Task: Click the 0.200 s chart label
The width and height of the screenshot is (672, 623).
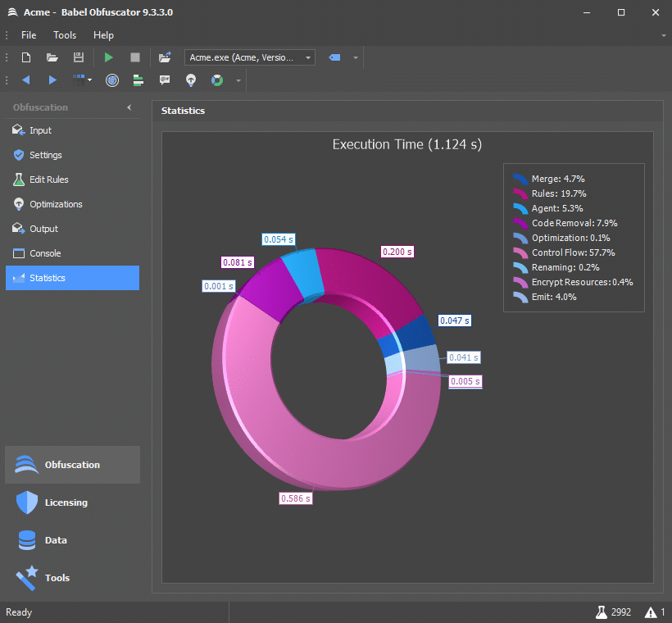Action: tap(397, 252)
